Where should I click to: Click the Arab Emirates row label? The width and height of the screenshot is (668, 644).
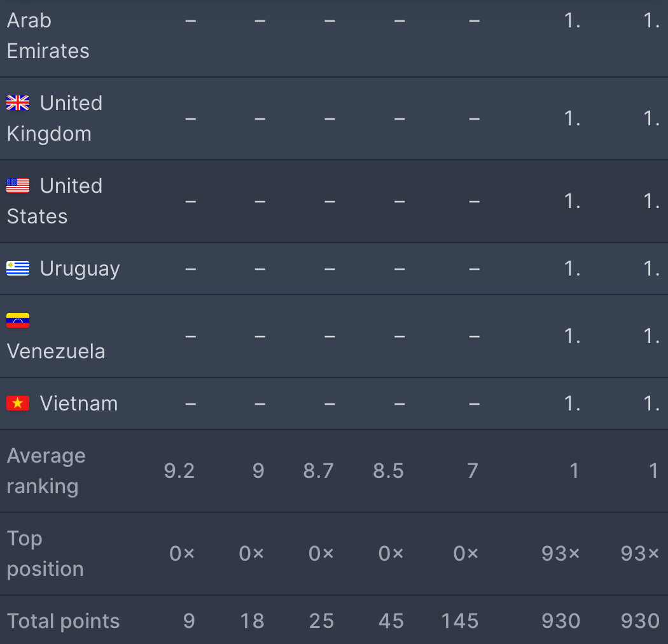48,36
